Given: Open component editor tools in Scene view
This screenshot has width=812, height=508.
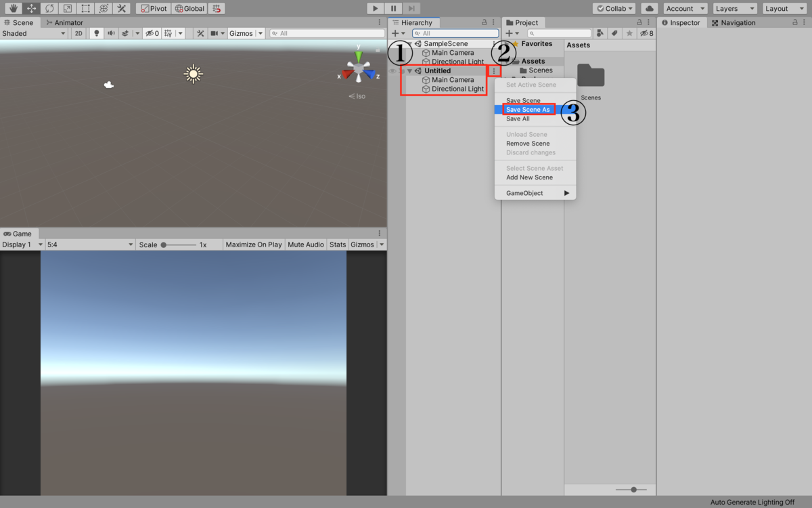Looking at the screenshot, I should pos(200,33).
